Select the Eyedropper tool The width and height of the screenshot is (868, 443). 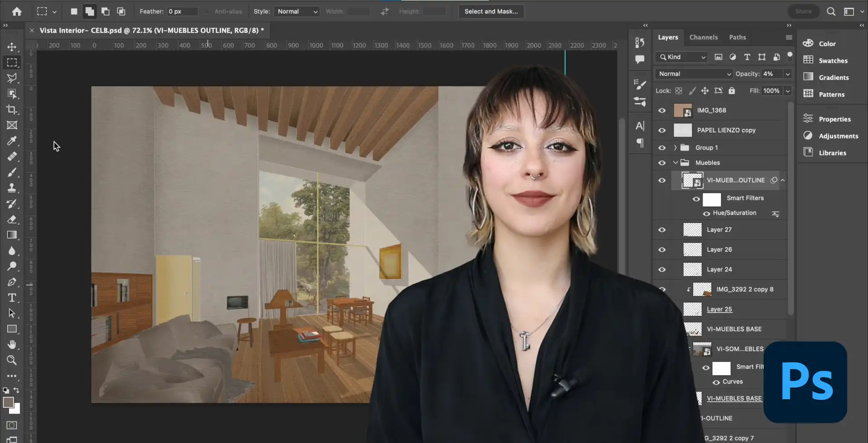point(12,141)
